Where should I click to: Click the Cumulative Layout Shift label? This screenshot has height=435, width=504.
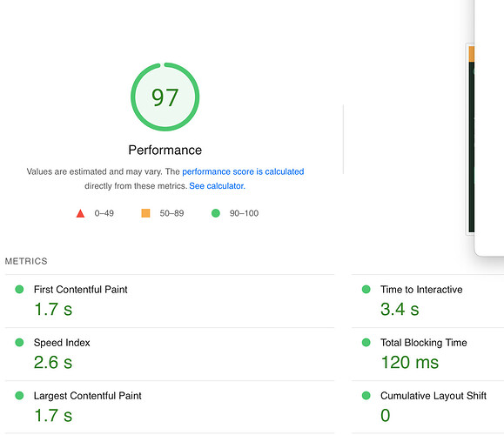click(433, 396)
